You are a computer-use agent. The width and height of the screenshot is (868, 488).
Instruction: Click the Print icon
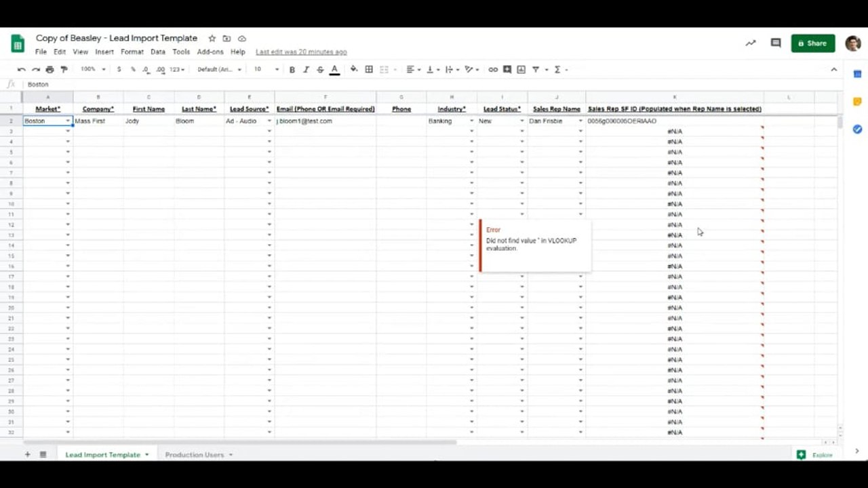click(50, 69)
